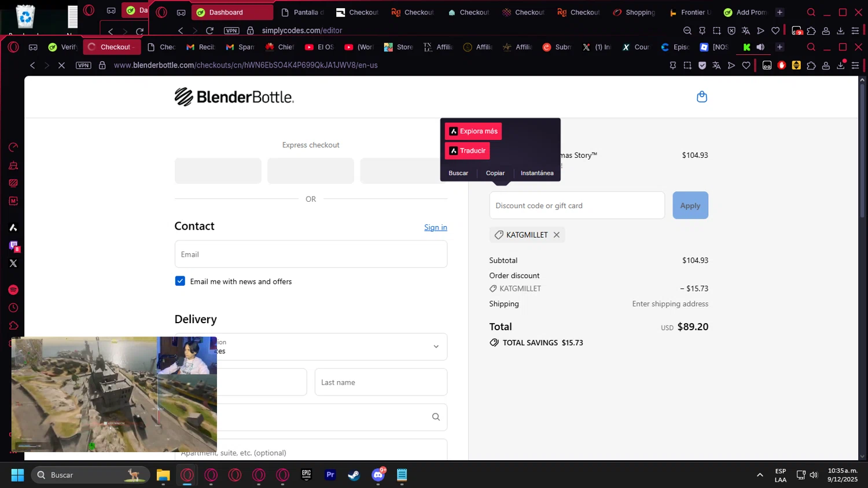The width and height of the screenshot is (868, 488).
Task: Click the Apply discount button
Action: pyautogui.click(x=690, y=205)
